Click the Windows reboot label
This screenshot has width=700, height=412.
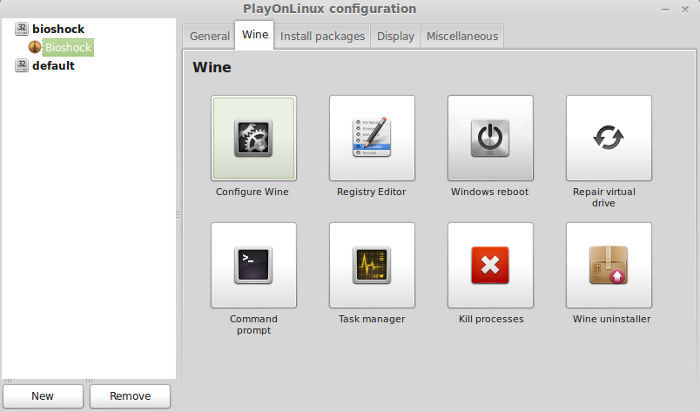pos(490,192)
